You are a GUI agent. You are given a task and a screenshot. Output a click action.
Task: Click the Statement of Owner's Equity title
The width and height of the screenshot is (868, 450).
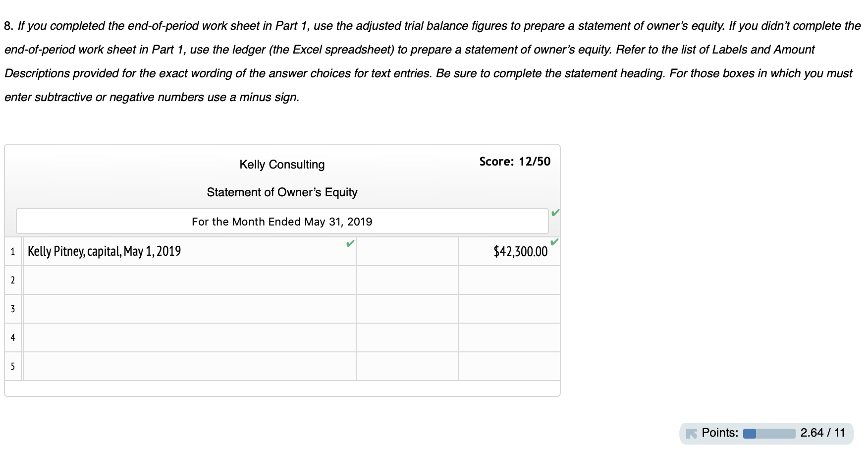tap(281, 192)
